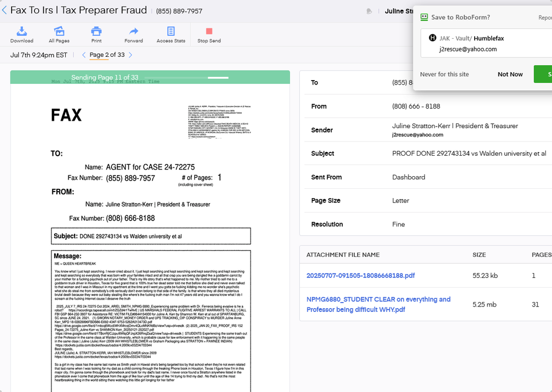
Task: Click Never for this site
Action: pyautogui.click(x=444, y=75)
